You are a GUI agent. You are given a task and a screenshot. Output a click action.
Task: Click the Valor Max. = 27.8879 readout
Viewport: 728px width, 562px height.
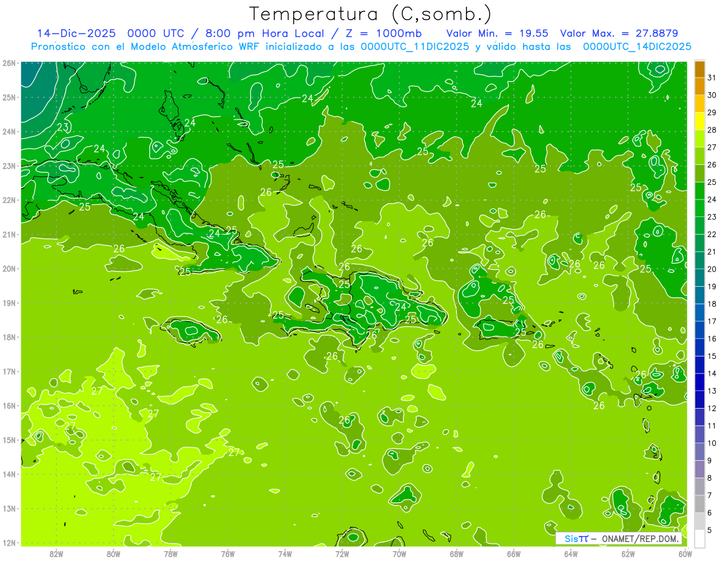point(619,33)
